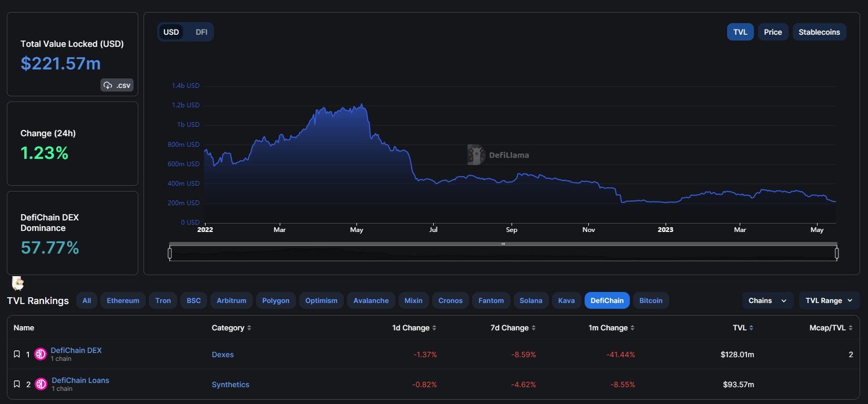Click the DefiChain DEX logo icon
The height and width of the screenshot is (404, 868).
40,354
